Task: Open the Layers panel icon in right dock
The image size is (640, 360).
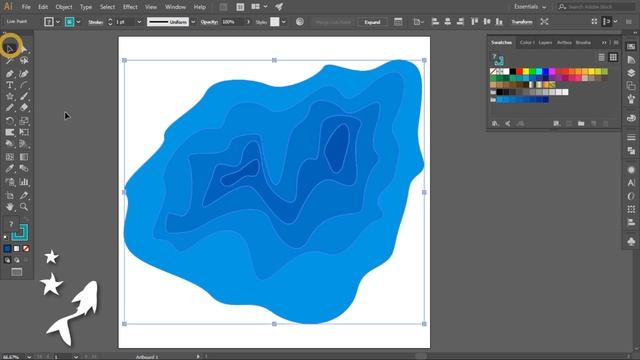Action: tap(631, 73)
